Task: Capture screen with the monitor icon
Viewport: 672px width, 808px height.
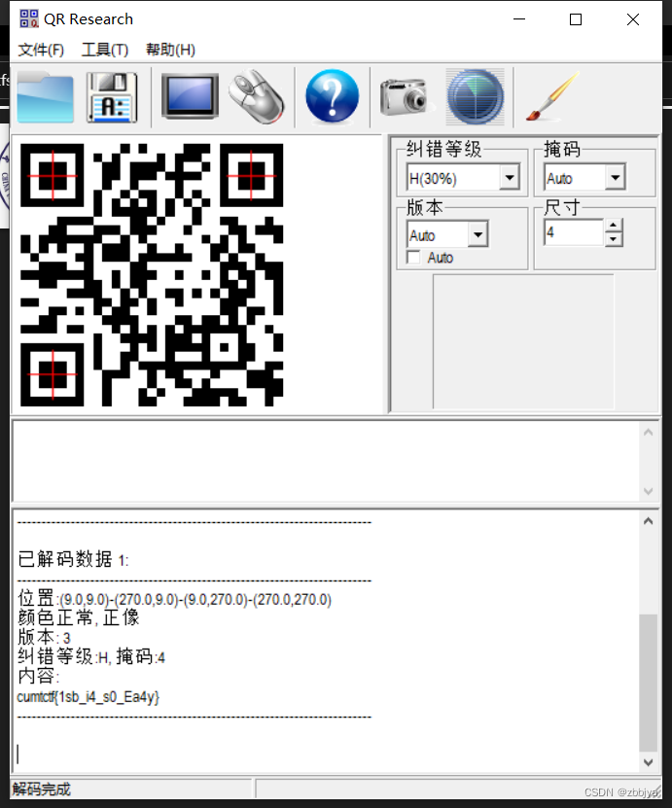Action: coord(190,96)
